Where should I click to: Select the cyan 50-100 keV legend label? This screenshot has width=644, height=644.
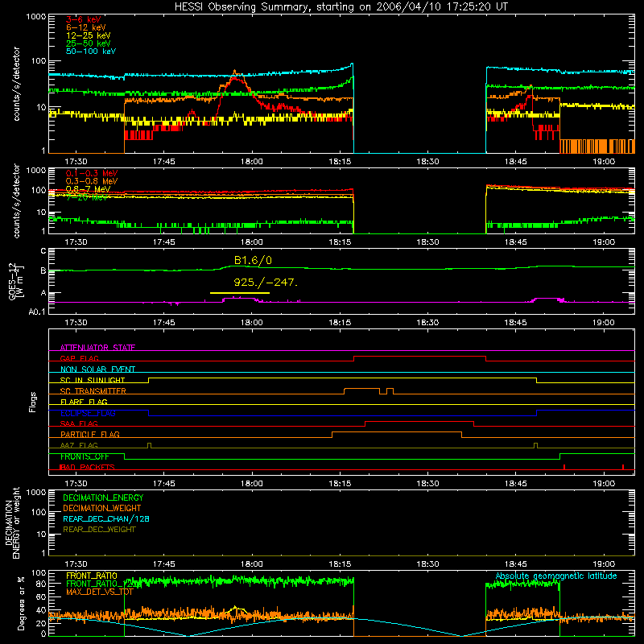[91, 52]
